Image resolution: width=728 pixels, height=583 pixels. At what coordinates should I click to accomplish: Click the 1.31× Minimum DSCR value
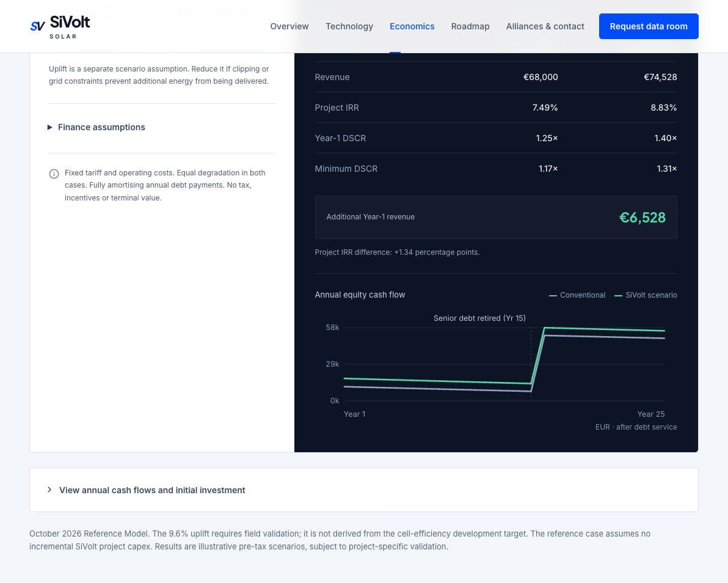pos(667,169)
